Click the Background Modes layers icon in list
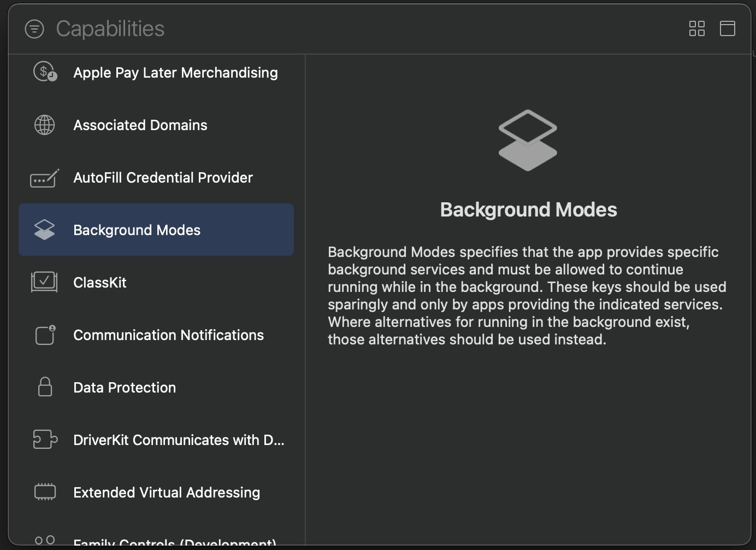The image size is (756, 550). (45, 230)
